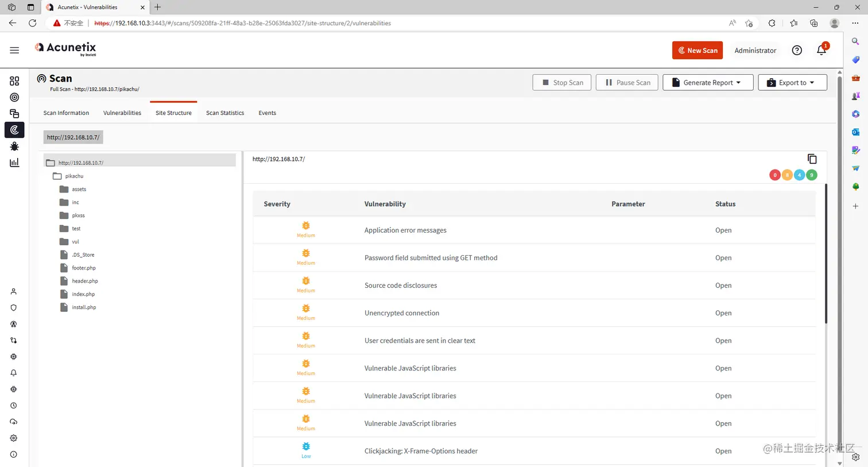868x467 pixels.
Task: Open Vulnerabilities bug icon in sidebar
Action: 14,146
